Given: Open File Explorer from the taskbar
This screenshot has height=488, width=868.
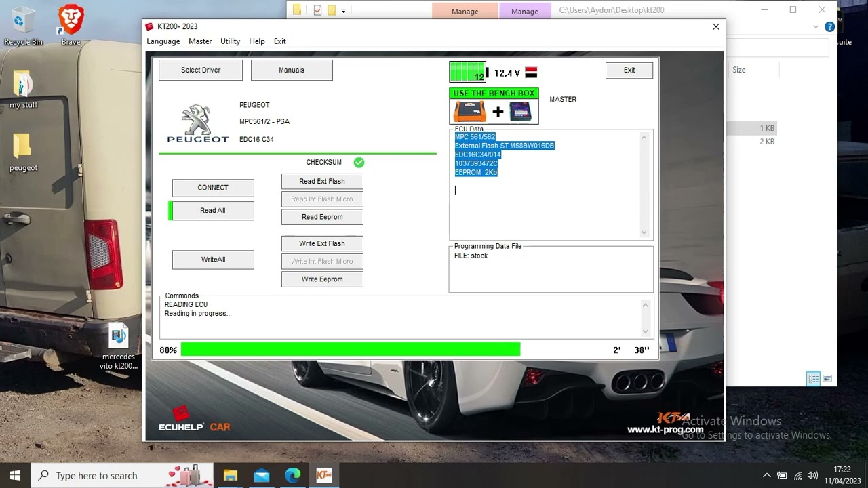Looking at the screenshot, I should [231, 475].
